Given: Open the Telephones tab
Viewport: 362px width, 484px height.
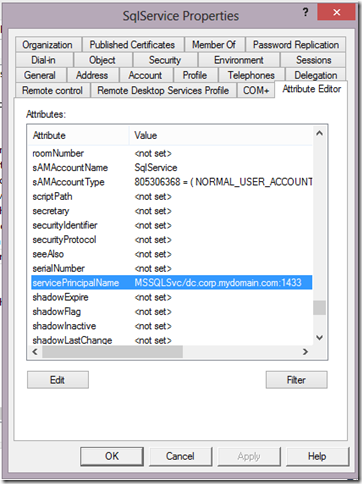Looking at the screenshot, I should [251, 75].
